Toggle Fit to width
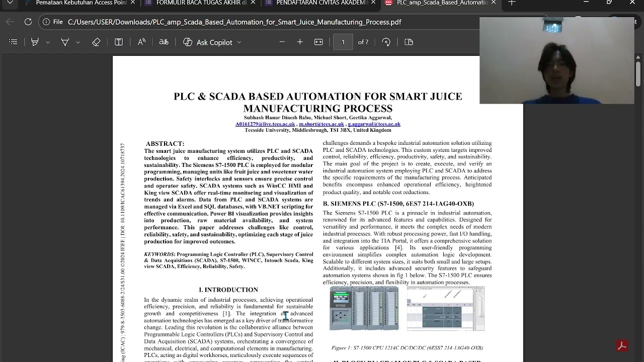The width and height of the screenshot is (644, 362). (x=318, y=42)
